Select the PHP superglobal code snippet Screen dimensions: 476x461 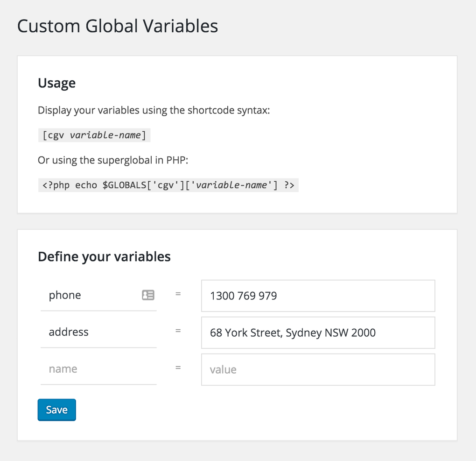(168, 185)
